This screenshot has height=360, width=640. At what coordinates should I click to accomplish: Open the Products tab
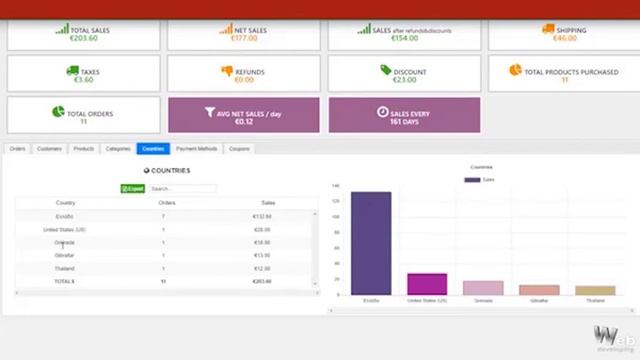[x=84, y=149]
